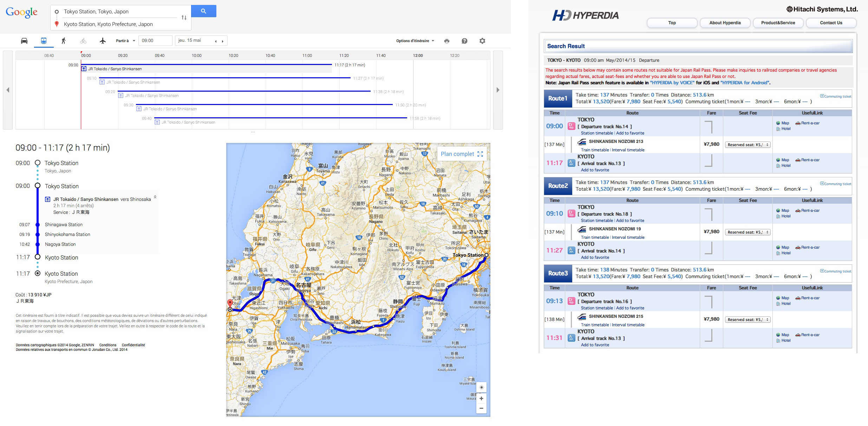Open Reserved seat dropdown for Nozomi 215
The image size is (868, 426).
click(x=748, y=320)
